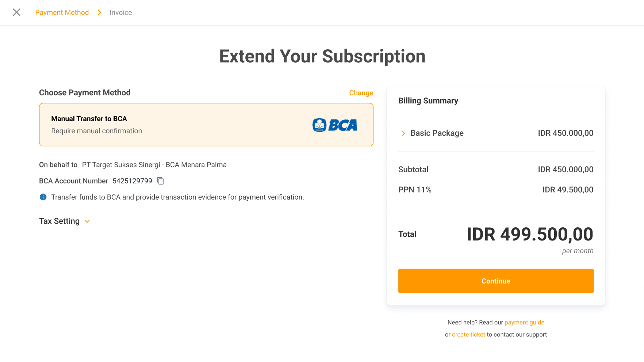
Task: Click the X close icon
Action: [x=16, y=12]
